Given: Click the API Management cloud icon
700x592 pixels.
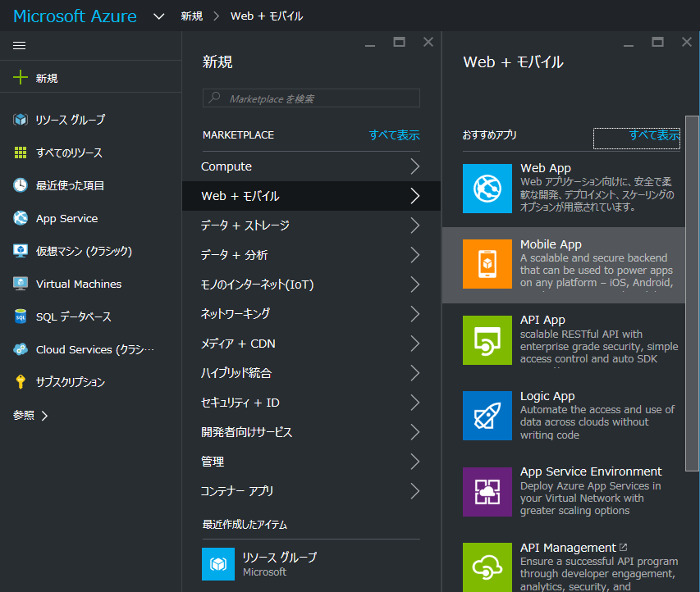Looking at the screenshot, I should (x=487, y=567).
